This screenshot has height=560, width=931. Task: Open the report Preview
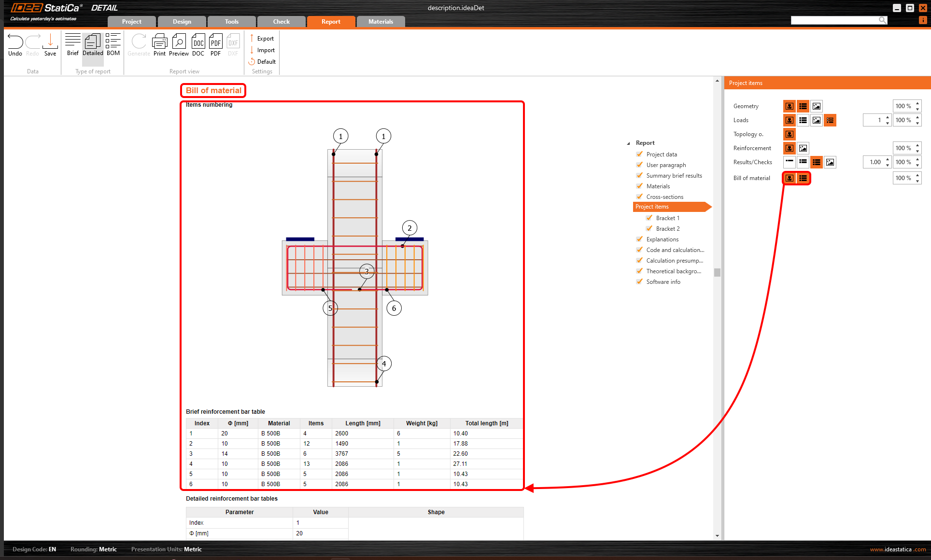(179, 45)
